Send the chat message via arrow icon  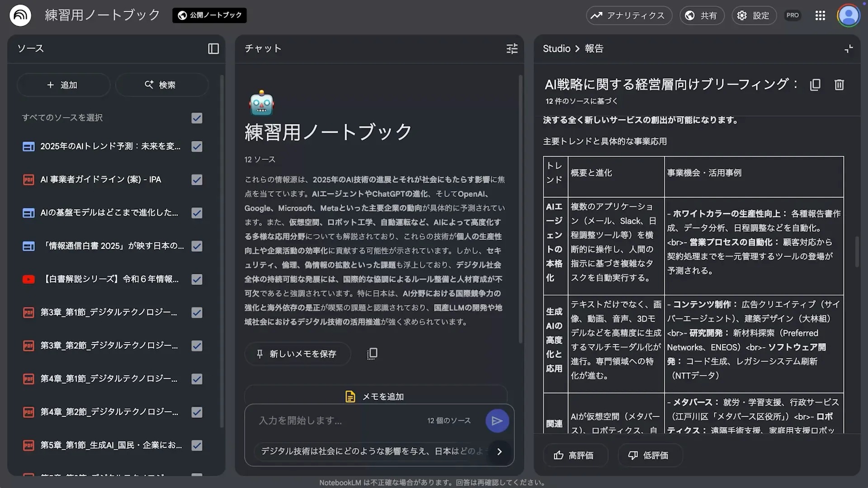pyautogui.click(x=497, y=420)
